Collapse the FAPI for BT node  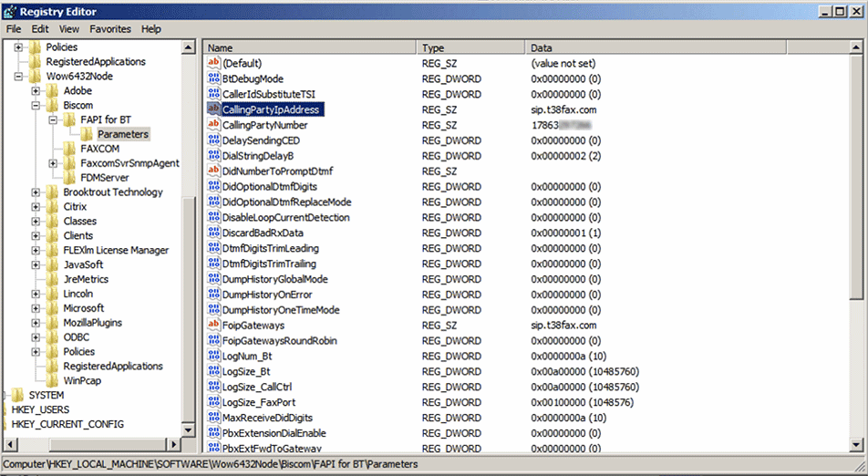[53, 119]
